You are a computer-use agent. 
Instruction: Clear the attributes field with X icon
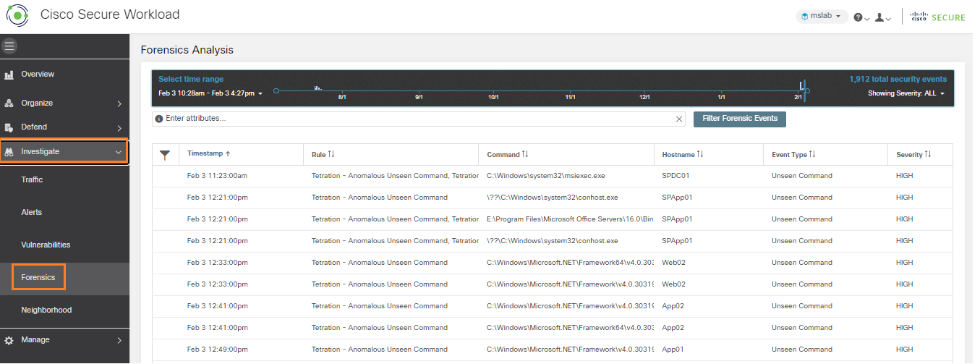[x=679, y=119]
